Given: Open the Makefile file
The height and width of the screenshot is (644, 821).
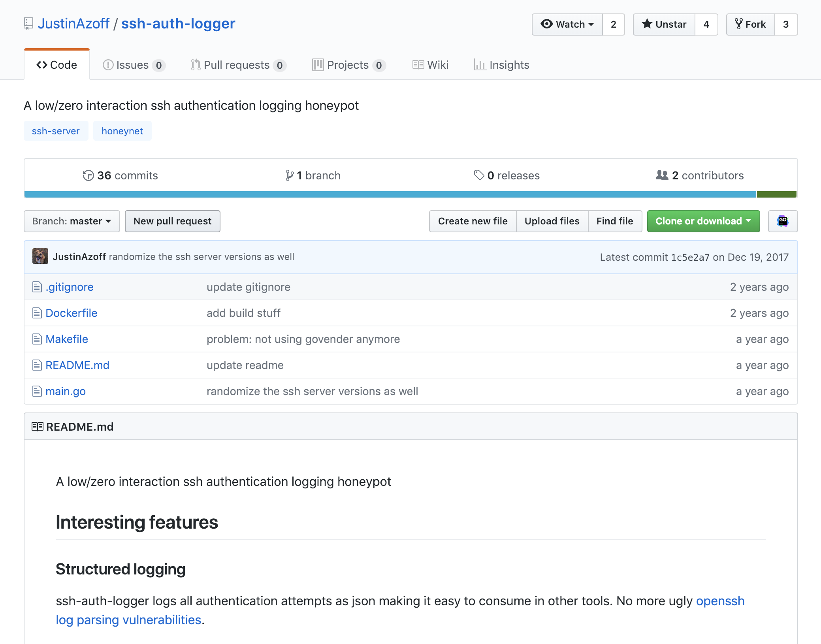Looking at the screenshot, I should (x=67, y=339).
